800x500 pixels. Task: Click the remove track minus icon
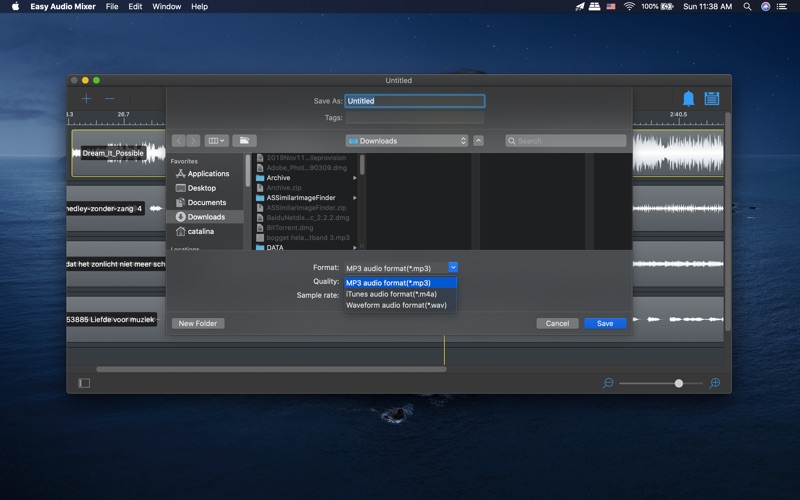[110, 99]
